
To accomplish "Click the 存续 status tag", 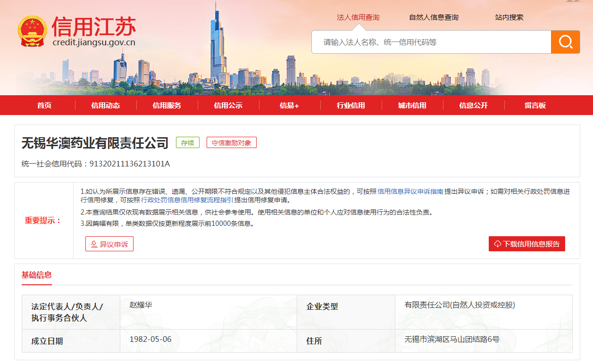I will pyautogui.click(x=188, y=142).
